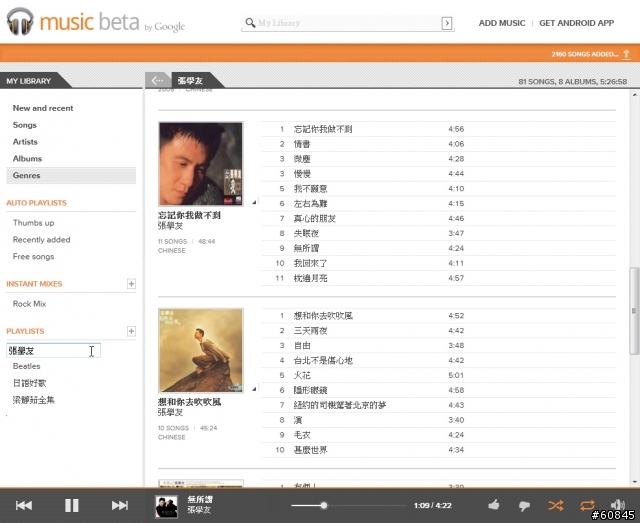This screenshot has height=523, width=640.
Task: Select track 2 情書
Action: click(438, 144)
